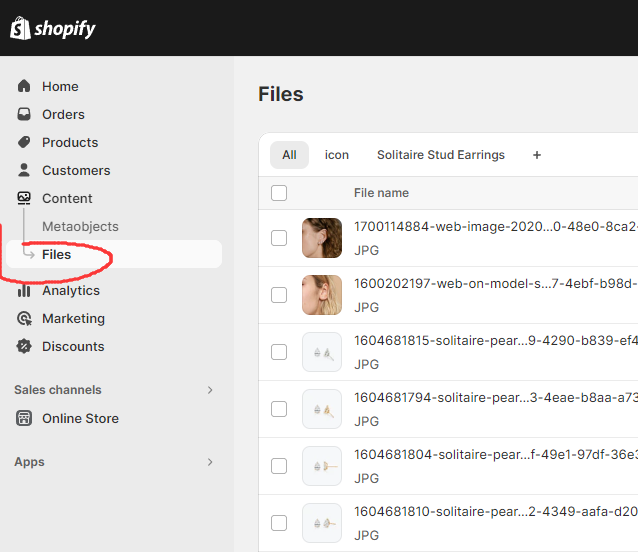Expand Sales channels chevron
The width and height of the screenshot is (638, 552).
point(210,390)
